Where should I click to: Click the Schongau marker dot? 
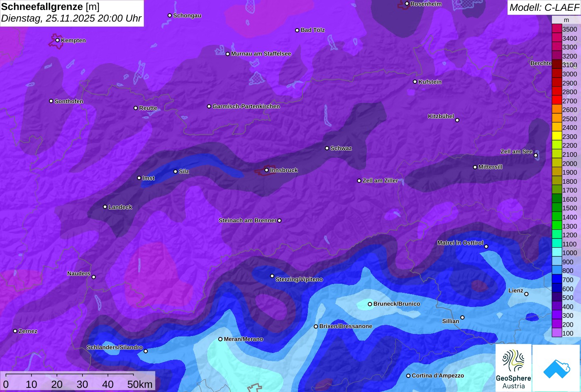169,15
